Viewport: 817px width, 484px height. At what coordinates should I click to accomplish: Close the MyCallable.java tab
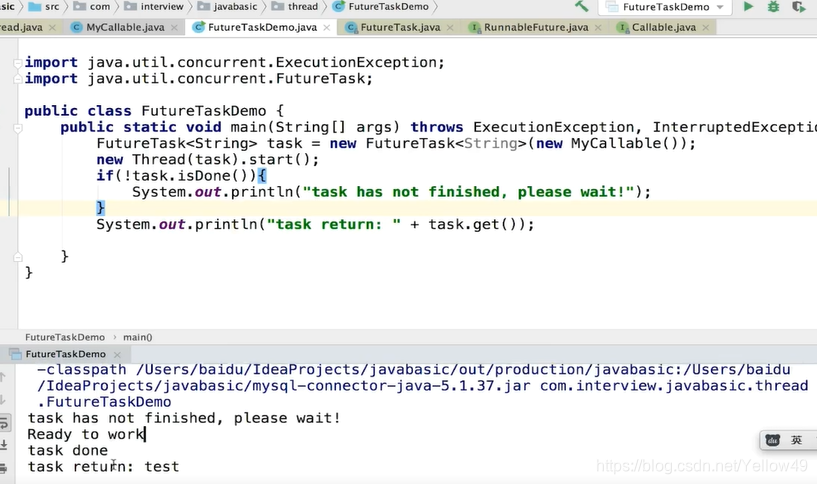[175, 28]
